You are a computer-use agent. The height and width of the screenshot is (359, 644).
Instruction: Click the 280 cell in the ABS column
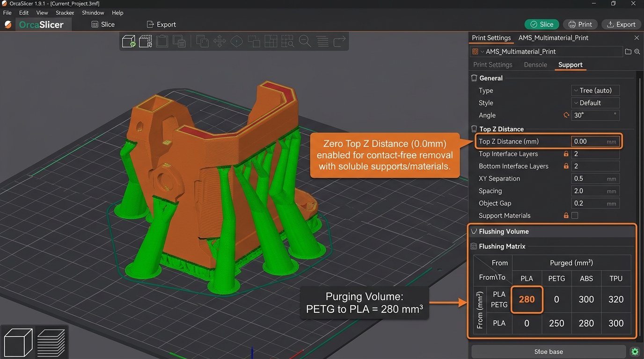tap(586, 323)
